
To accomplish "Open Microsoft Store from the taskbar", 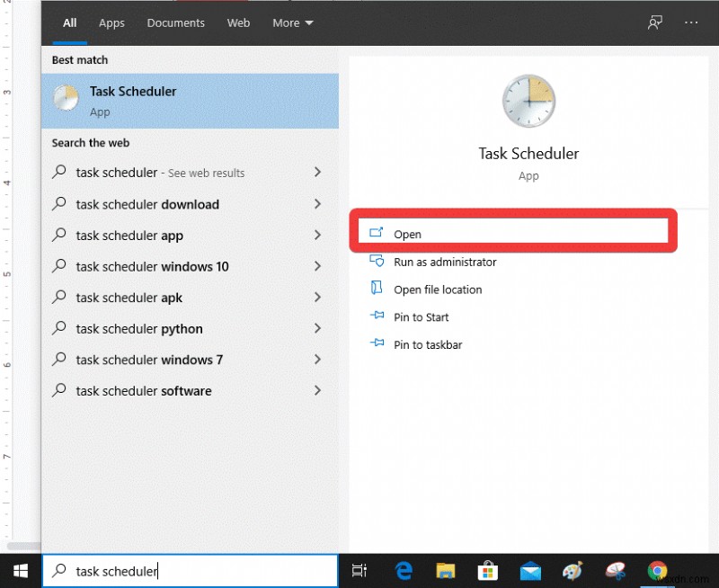I will click(x=487, y=570).
